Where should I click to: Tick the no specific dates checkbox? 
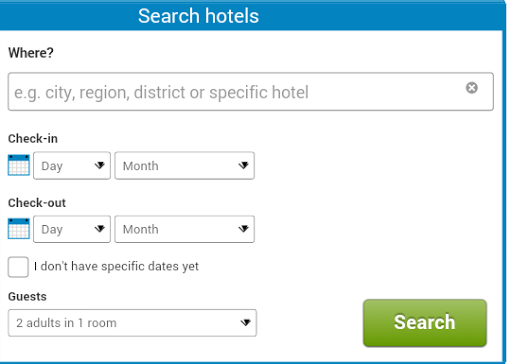18,267
